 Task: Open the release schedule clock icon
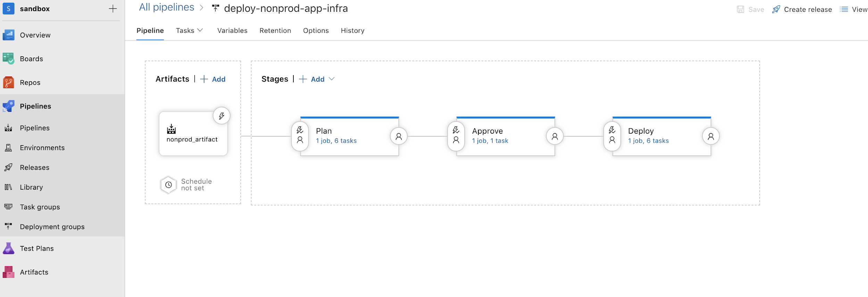click(169, 185)
